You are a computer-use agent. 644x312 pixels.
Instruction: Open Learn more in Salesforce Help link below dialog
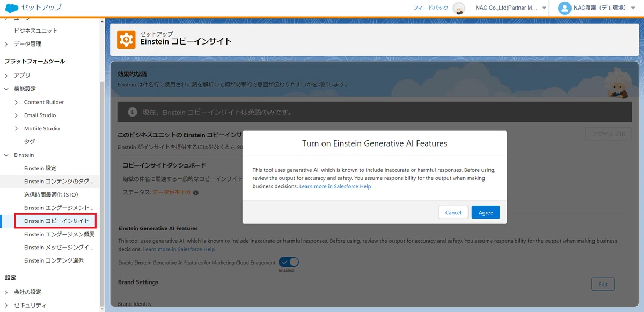point(179,250)
